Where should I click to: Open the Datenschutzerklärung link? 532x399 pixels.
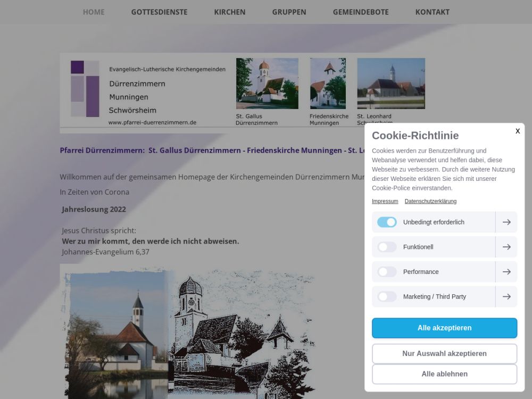click(430, 201)
